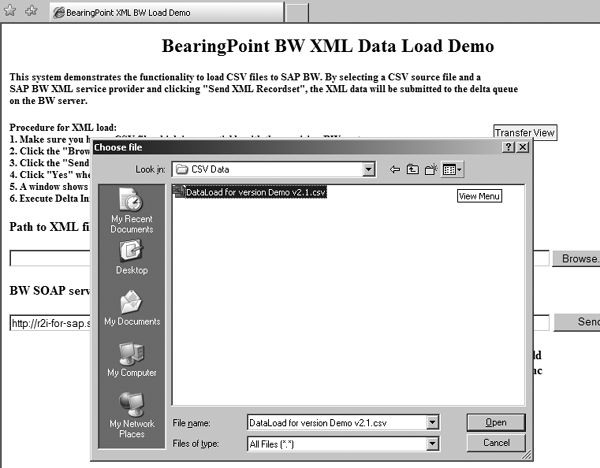Viewport: 600px width, 468px height.
Task: Select DataLoad for version Demo v2.1.csv file
Action: tap(255, 192)
